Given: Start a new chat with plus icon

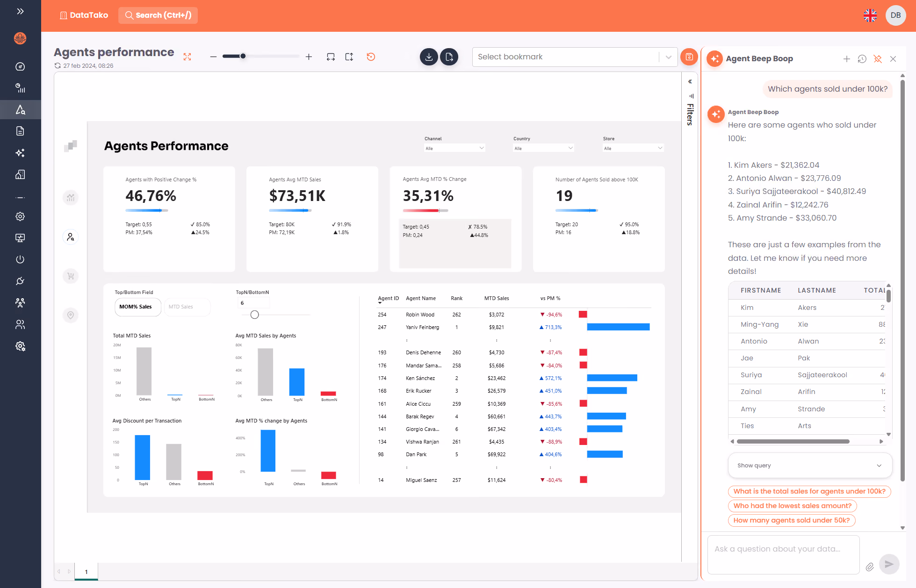Looking at the screenshot, I should (x=846, y=59).
